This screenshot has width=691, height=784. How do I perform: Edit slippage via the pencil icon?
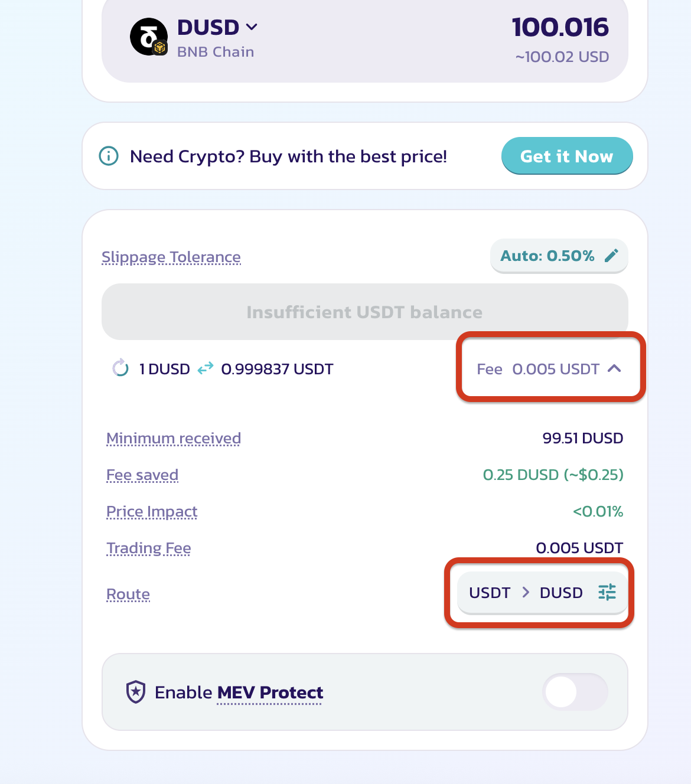(x=612, y=256)
